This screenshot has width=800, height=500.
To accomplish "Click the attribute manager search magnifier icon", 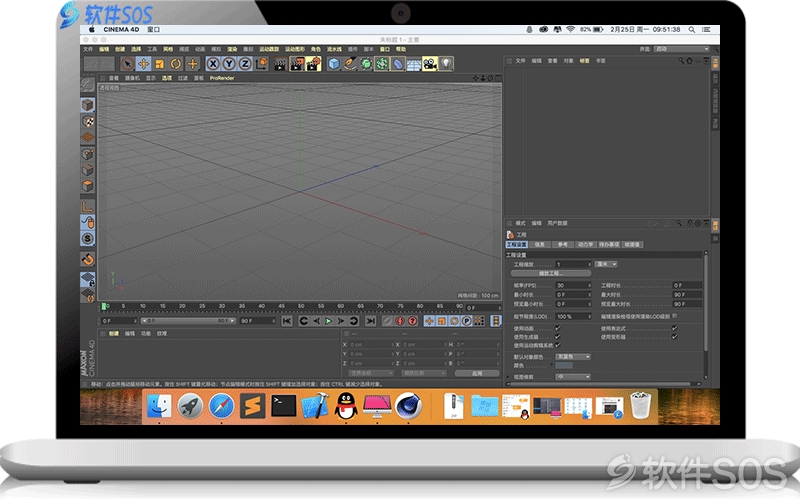I will click(679, 223).
